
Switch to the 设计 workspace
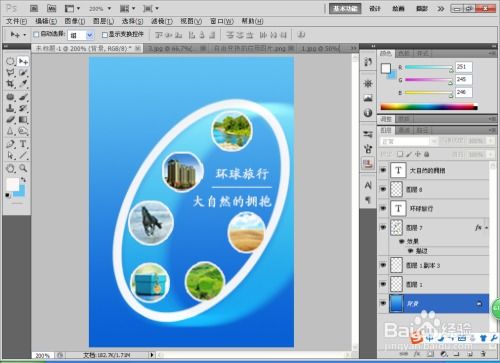pyautogui.click(x=375, y=9)
